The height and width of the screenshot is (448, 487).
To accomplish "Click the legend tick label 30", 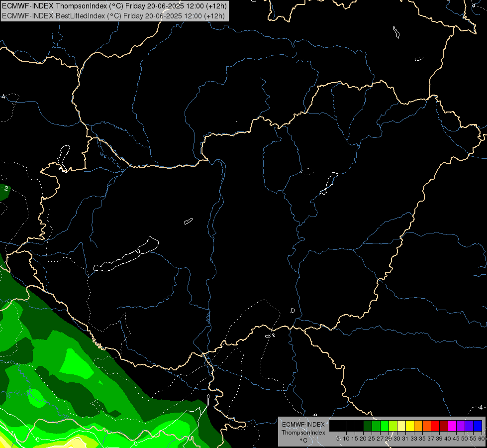I will tap(397, 439).
